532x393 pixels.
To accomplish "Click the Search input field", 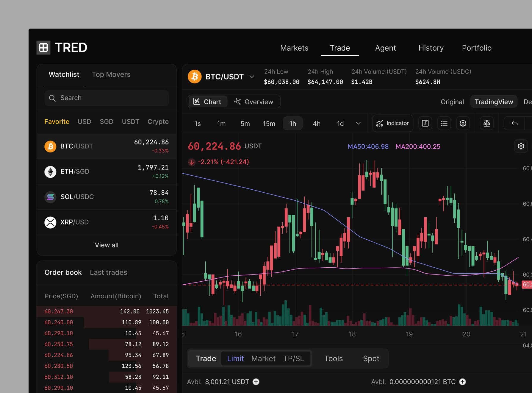I will pos(107,98).
